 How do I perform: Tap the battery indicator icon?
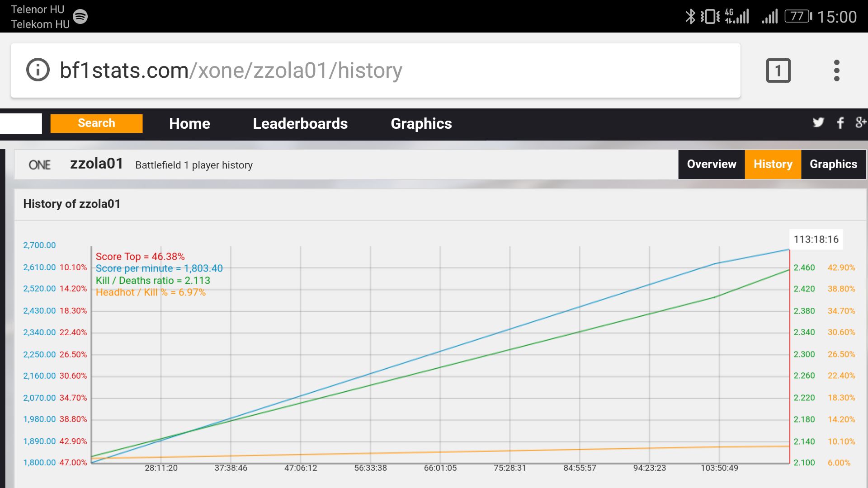click(798, 17)
